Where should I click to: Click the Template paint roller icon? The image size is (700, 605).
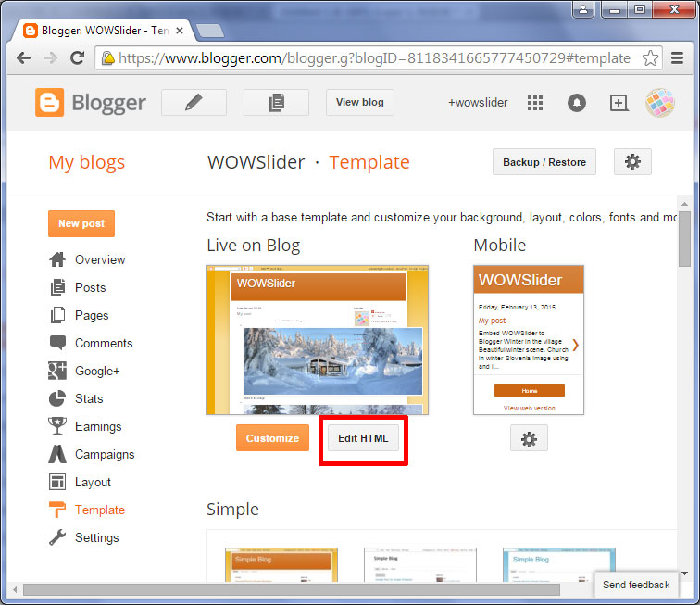tap(57, 510)
